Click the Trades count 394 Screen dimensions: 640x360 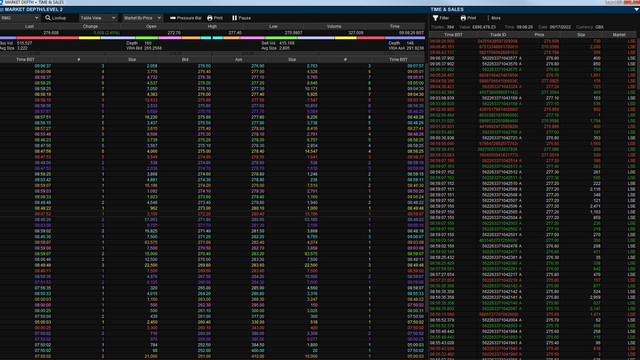(x=450, y=27)
